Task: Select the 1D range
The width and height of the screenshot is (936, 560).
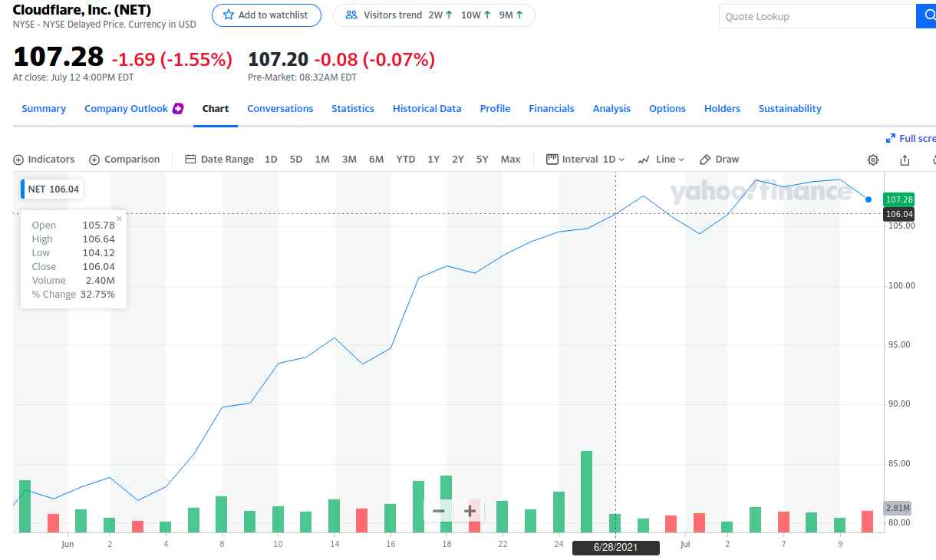Action: click(271, 160)
